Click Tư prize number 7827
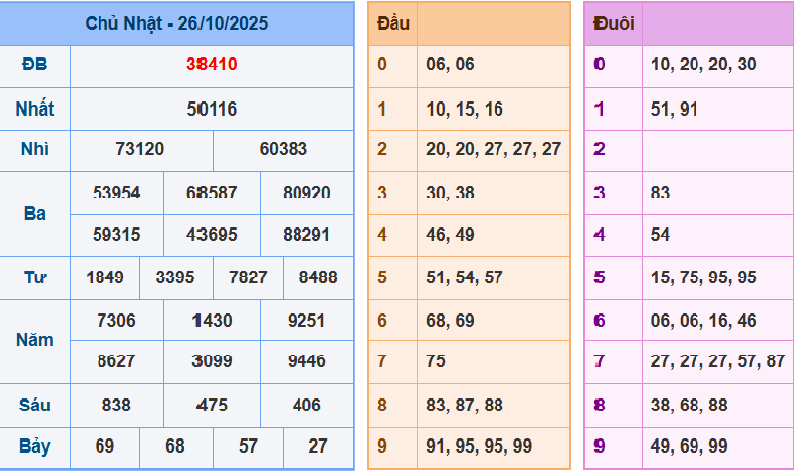794x471 pixels. coord(248,277)
